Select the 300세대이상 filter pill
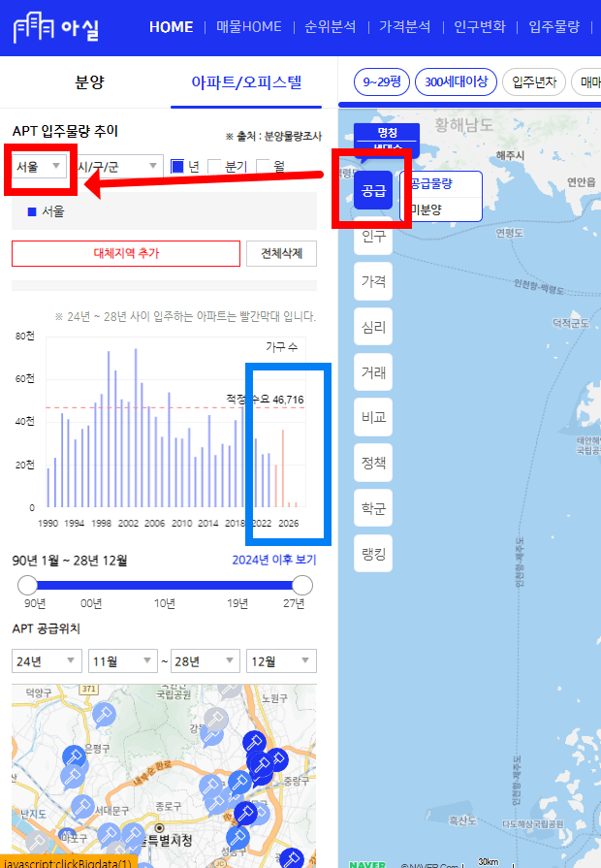601x868 pixels. tap(456, 81)
